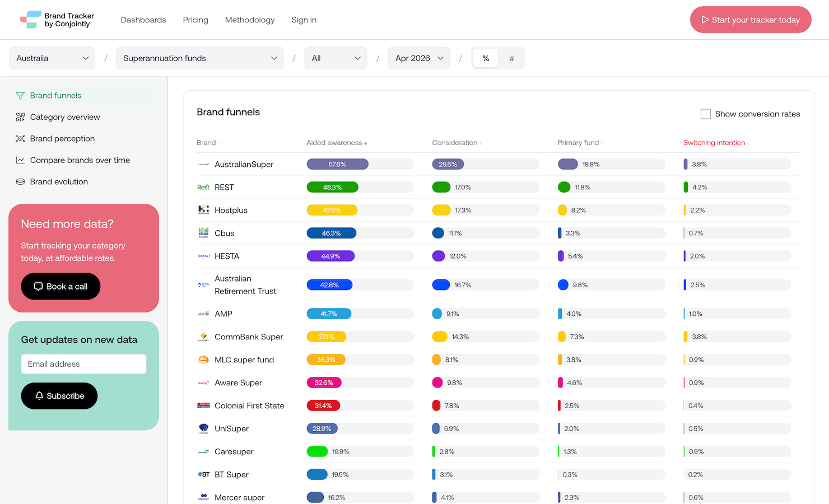The image size is (829, 504).
Task: Click UniSuper 28.9% awareness value
Action: click(322, 428)
